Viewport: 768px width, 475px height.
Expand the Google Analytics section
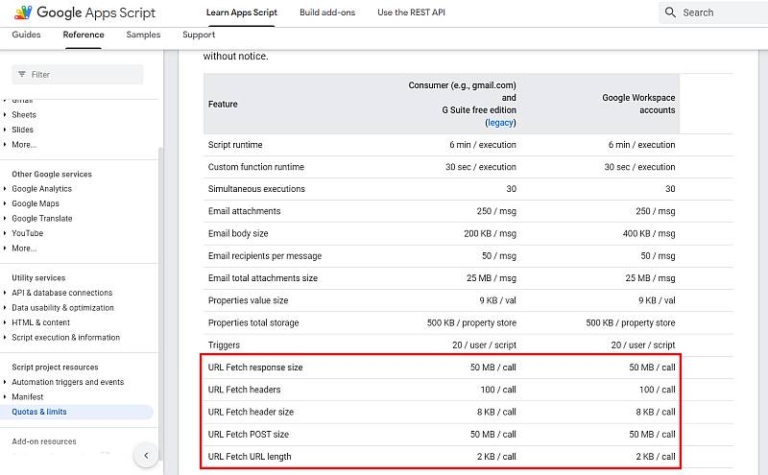pos(5,189)
